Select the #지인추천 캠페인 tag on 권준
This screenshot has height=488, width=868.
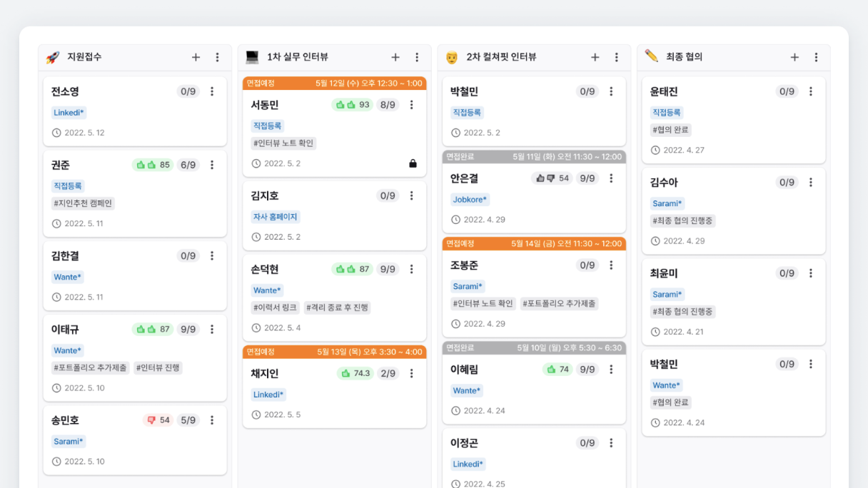click(83, 203)
